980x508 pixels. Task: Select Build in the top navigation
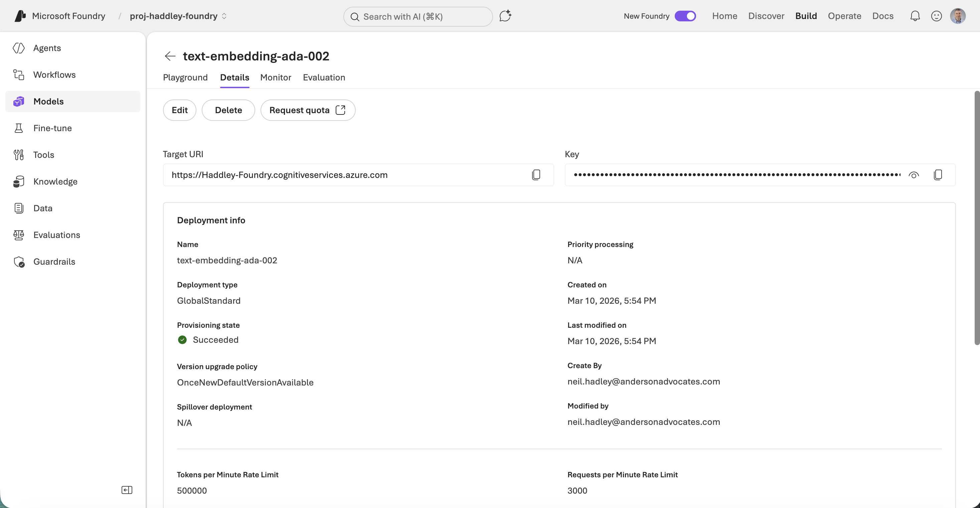click(806, 16)
